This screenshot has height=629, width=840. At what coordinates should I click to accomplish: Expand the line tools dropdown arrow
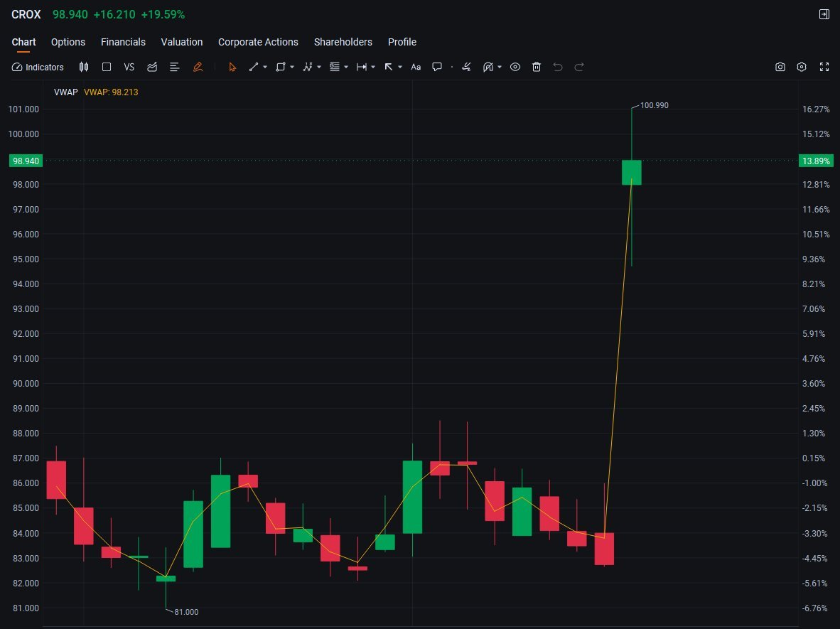tap(264, 67)
